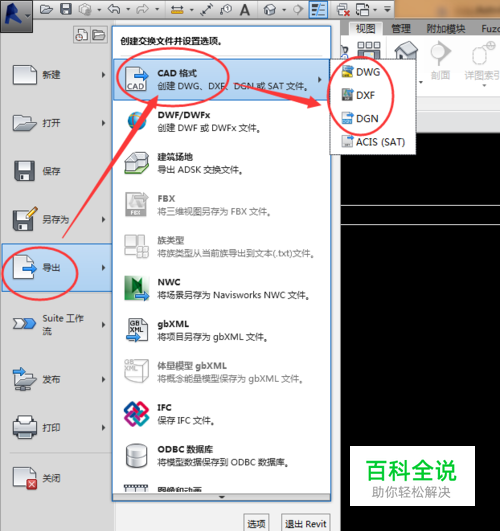Switch to the 视图 ribbon tab
Viewport: 500px width, 531px height.
(x=365, y=28)
